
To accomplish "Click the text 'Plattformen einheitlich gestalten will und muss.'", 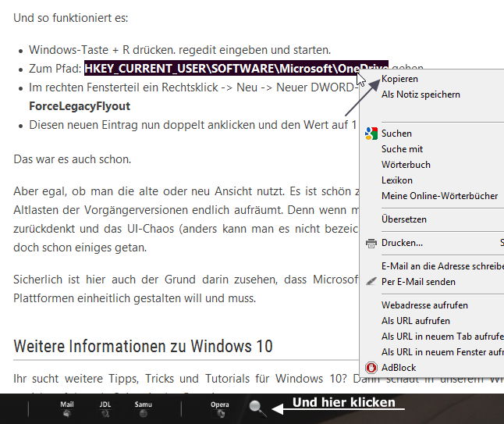I will point(135,298).
